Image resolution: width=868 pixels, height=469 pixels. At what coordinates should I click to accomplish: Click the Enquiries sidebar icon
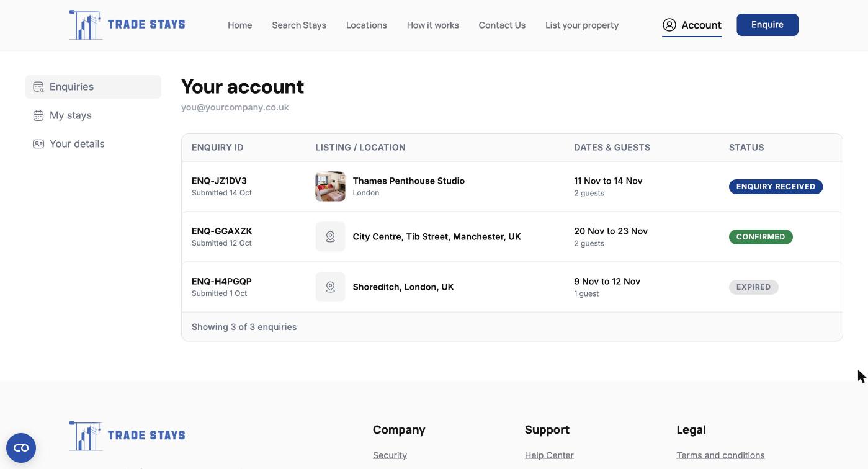tap(38, 87)
